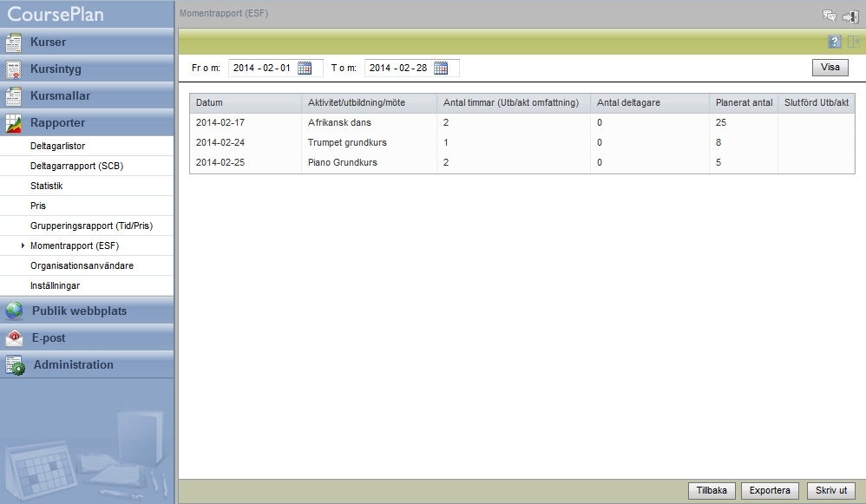
Task: Open Statistik under Rapporter
Action: (47, 186)
